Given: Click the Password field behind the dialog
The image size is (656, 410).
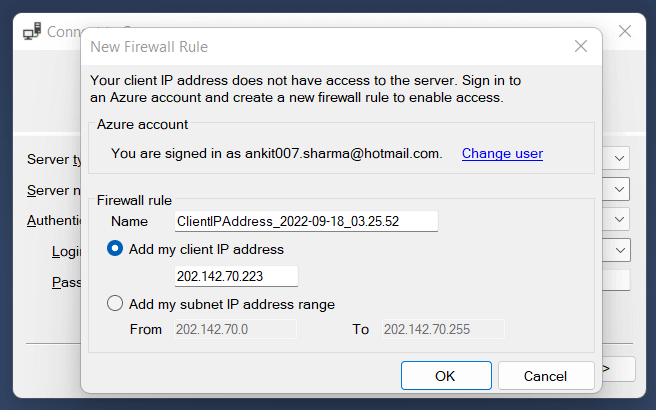Looking at the screenshot, I should point(616,281).
